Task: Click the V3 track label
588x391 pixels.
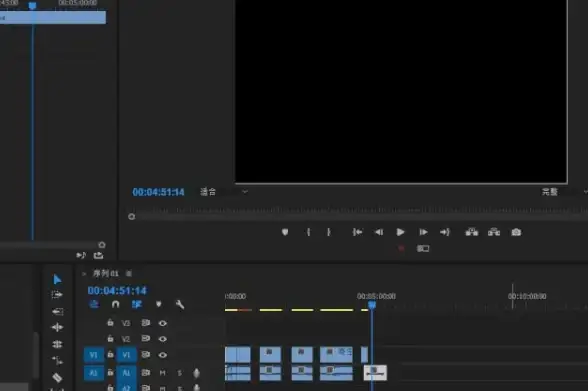Action: [x=126, y=323]
